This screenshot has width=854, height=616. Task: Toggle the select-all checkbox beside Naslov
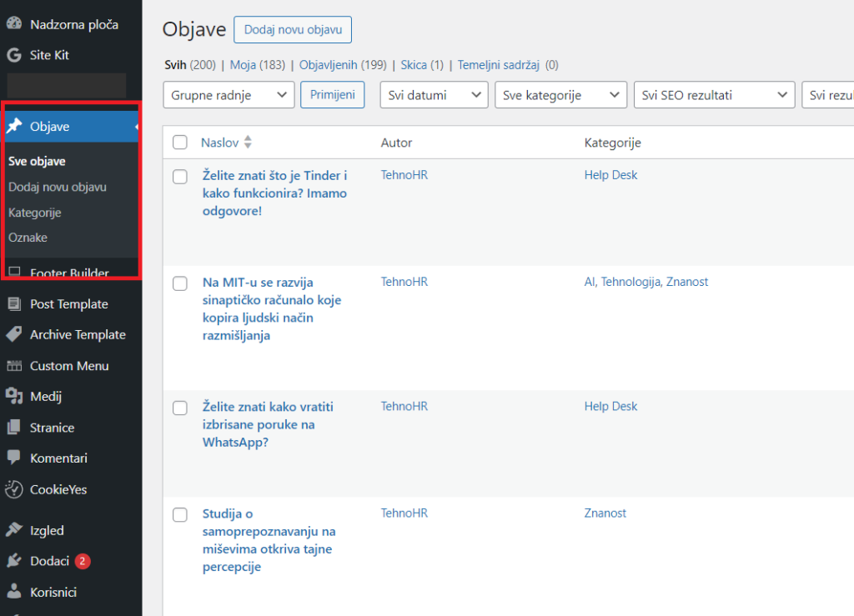pyautogui.click(x=180, y=143)
